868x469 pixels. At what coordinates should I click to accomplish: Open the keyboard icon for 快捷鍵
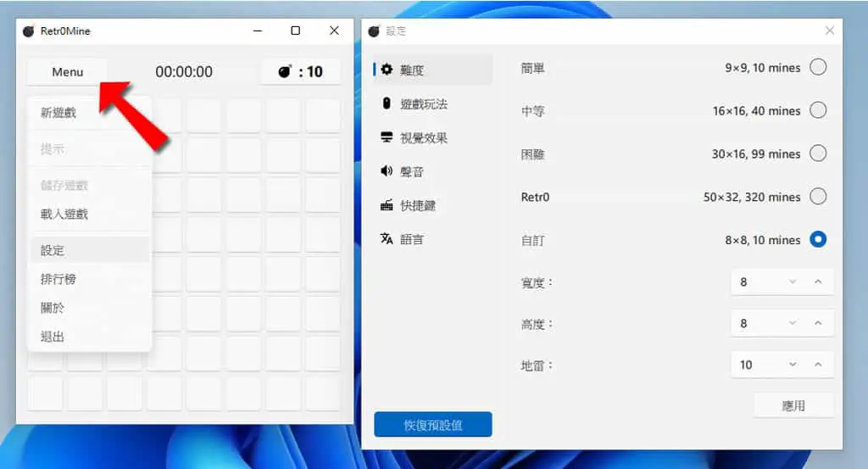coord(387,205)
